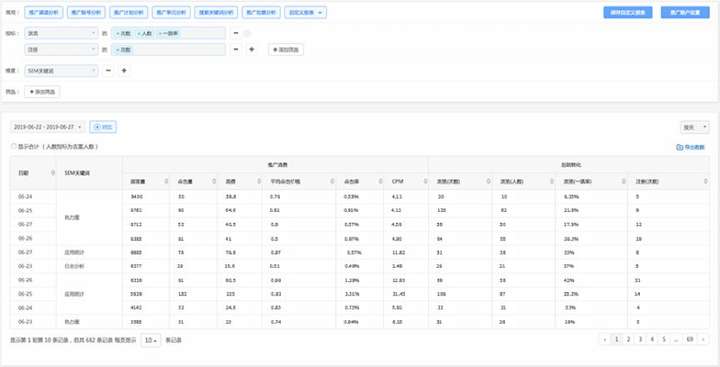Sort by the 浏览(人数) column sort icon
Image resolution: width=720 pixels, height=367 pixels.
[x=551, y=181]
